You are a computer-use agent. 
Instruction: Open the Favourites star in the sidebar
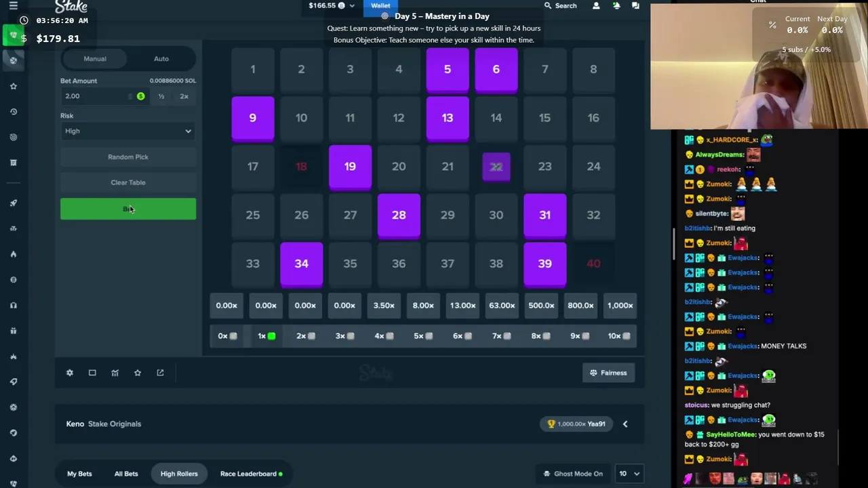13,86
